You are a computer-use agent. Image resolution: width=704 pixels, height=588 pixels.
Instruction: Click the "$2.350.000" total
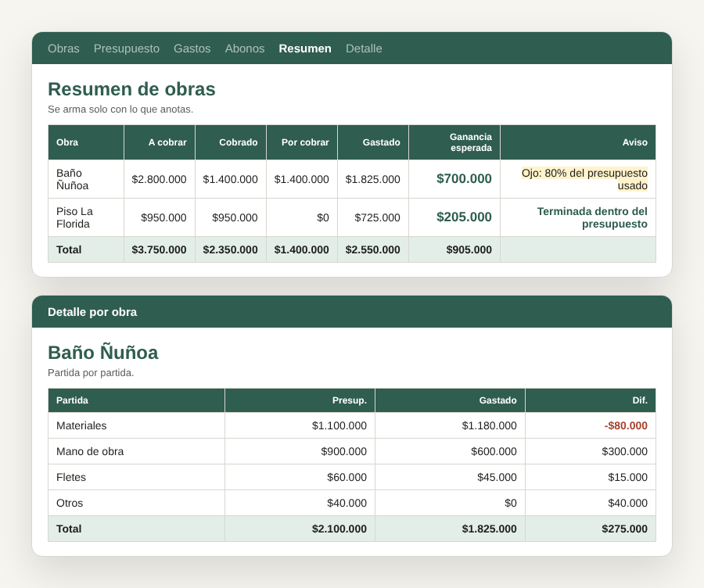[230, 249]
